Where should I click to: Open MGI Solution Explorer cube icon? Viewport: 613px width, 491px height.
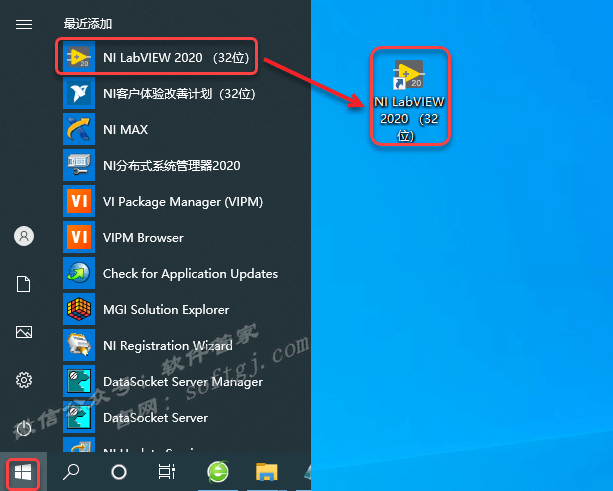click(x=79, y=309)
